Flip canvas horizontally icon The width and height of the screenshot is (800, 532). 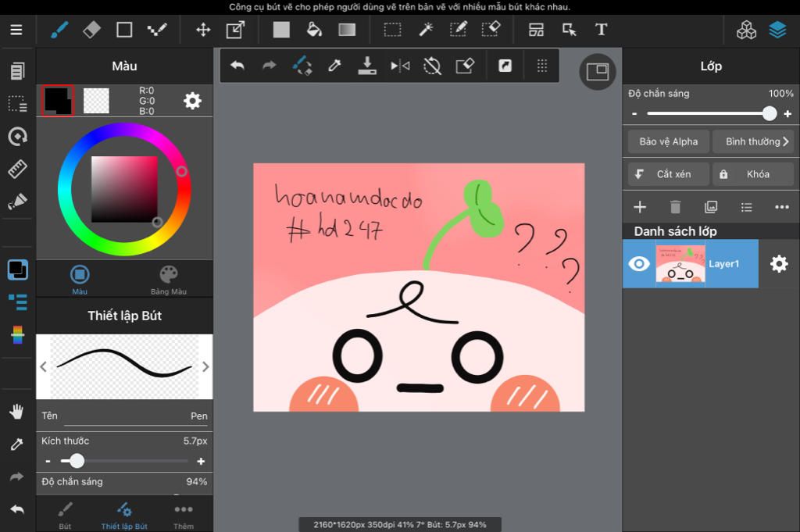coord(400,66)
